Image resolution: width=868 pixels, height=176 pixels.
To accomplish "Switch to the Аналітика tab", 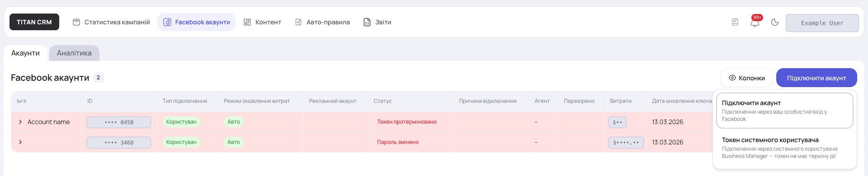I will tap(74, 53).
